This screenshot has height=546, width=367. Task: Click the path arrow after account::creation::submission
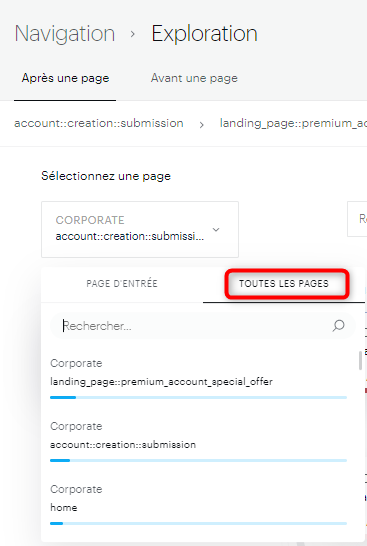click(202, 125)
